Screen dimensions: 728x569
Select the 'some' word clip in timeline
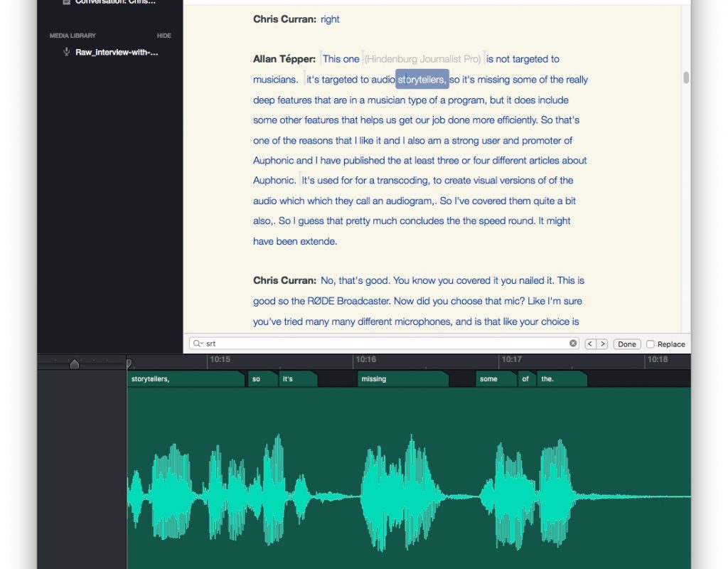(496, 378)
